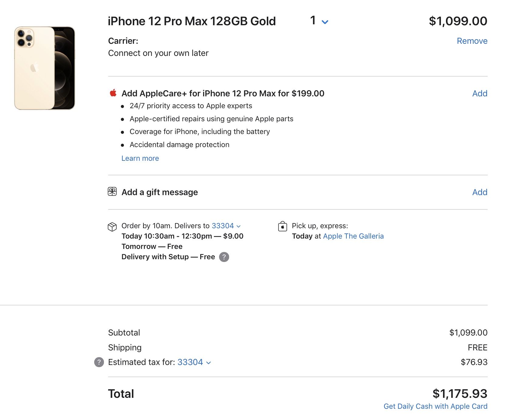Image resolution: width=508 pixels, height=420 pixels.
Task: Open Get Daily Cash with Apple Card
Action: [435, 406]
